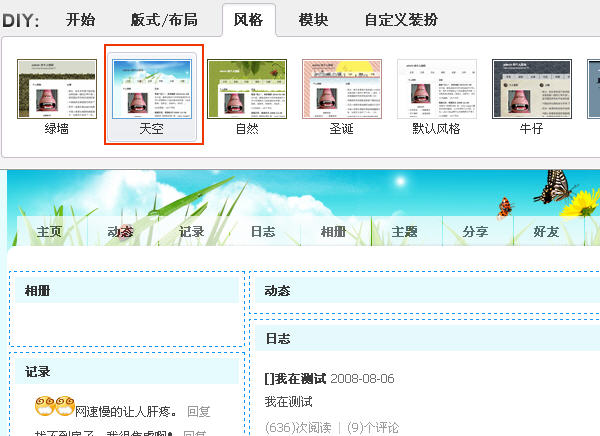Viewport: 600px width, 436px height.
Task: Open 动态 in the navigation bar
Action: (120, 232)
